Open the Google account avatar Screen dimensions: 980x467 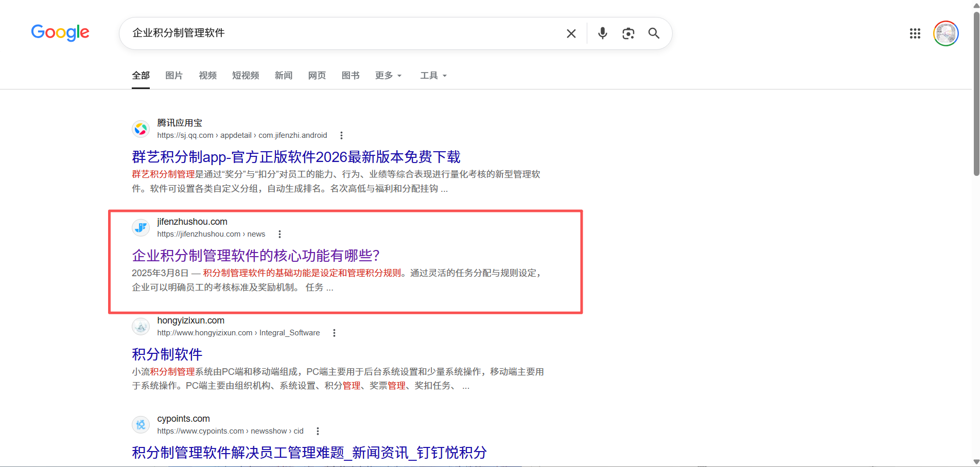tap(946, 33)
